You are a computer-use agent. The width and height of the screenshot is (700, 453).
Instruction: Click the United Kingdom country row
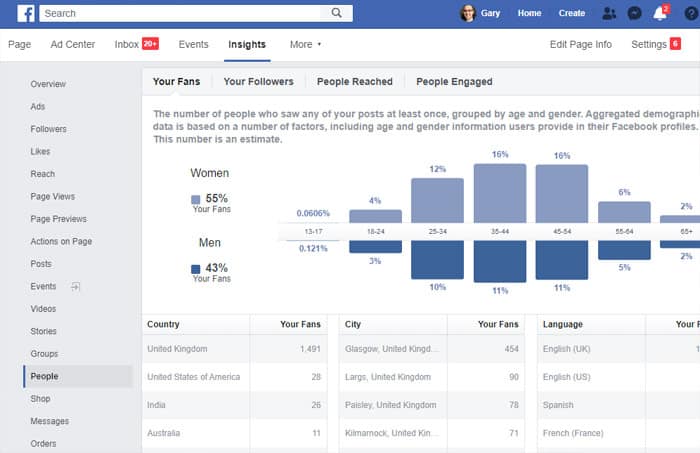[x=235, y=349]
